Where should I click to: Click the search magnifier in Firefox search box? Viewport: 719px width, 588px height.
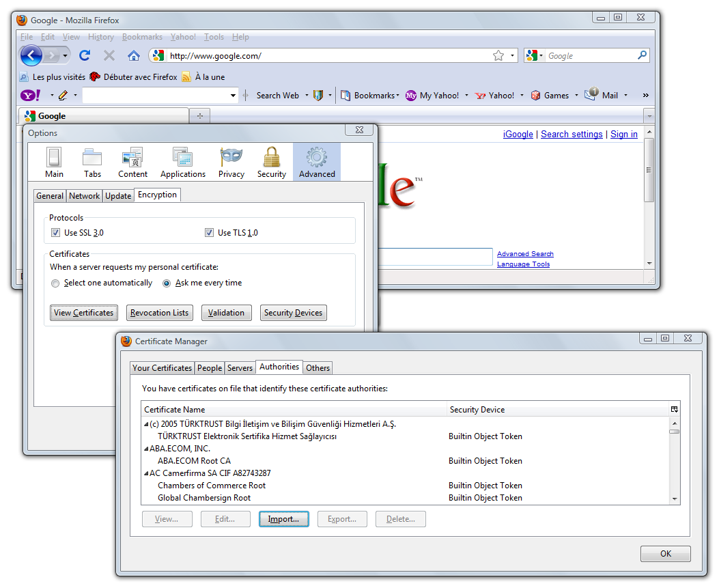pos(643,55)
